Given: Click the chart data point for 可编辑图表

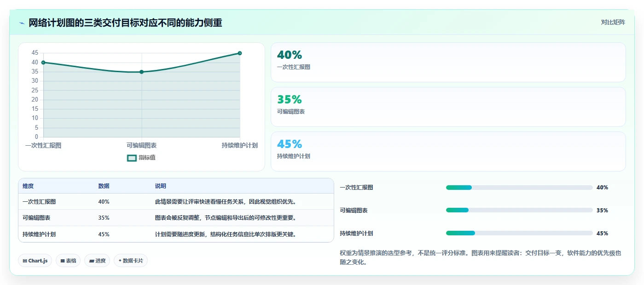Looking at the screenshot, I should [141, 72].
